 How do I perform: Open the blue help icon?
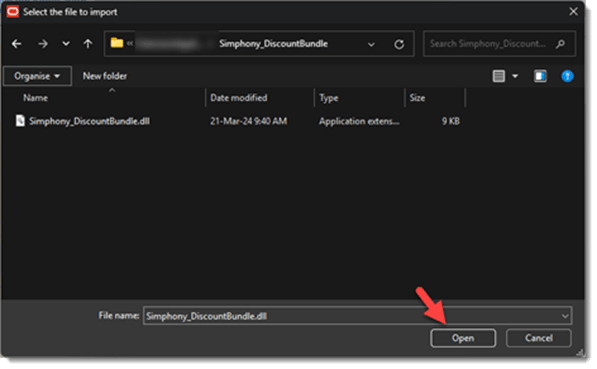click(567, 76)
